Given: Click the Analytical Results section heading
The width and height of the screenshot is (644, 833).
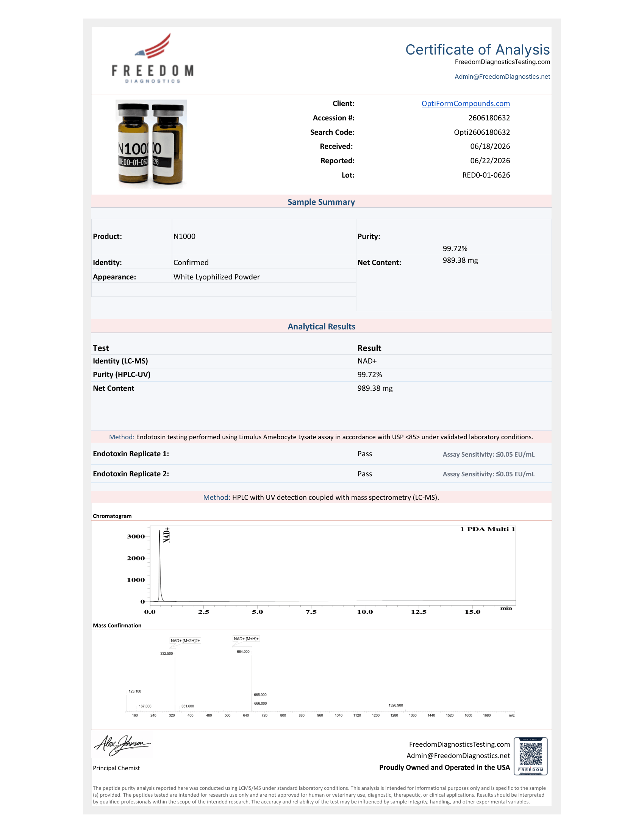Looking at the screenshot, I should 321,326.
